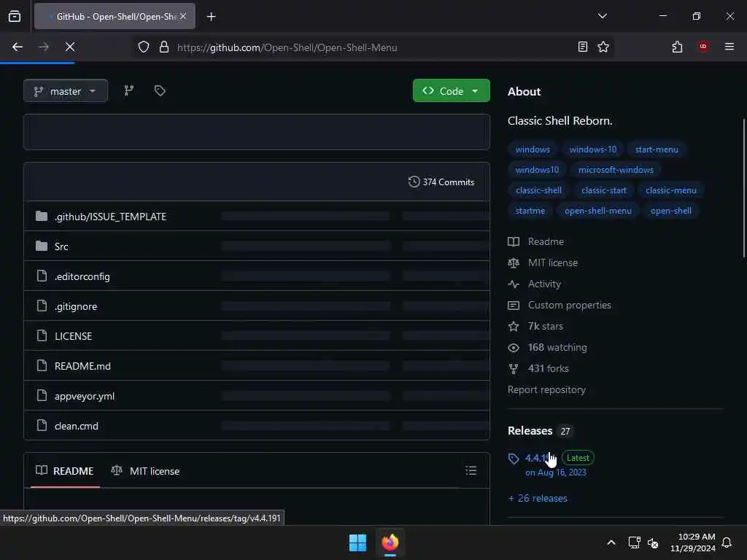Open the Custom properties link
The image size is (747, 560).
pos(560,306)
